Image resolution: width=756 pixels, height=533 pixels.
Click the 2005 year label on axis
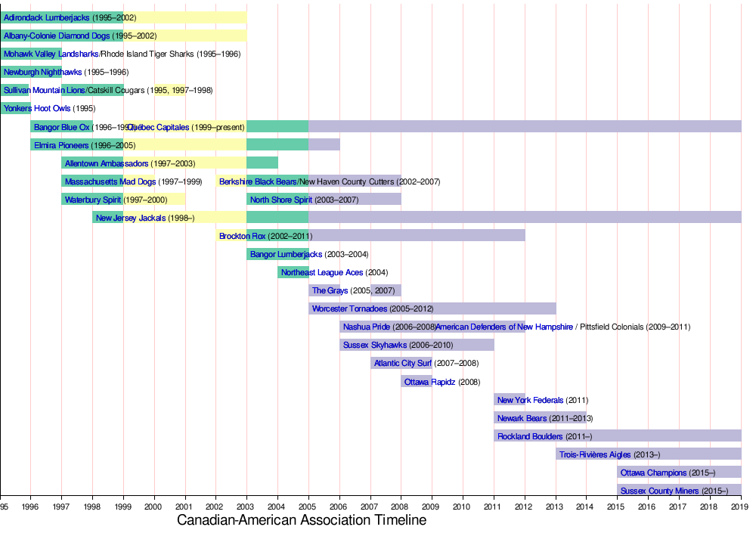pyautogui.click(x=308, y=506)
